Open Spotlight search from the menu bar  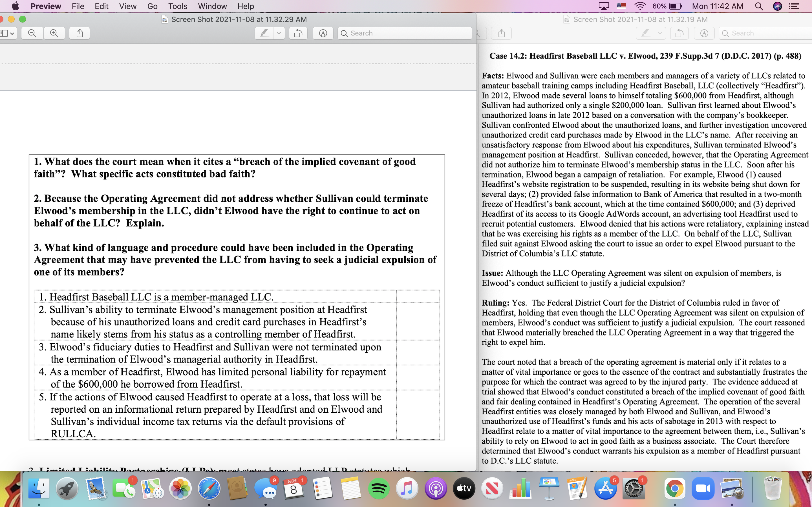click(759, 6)
